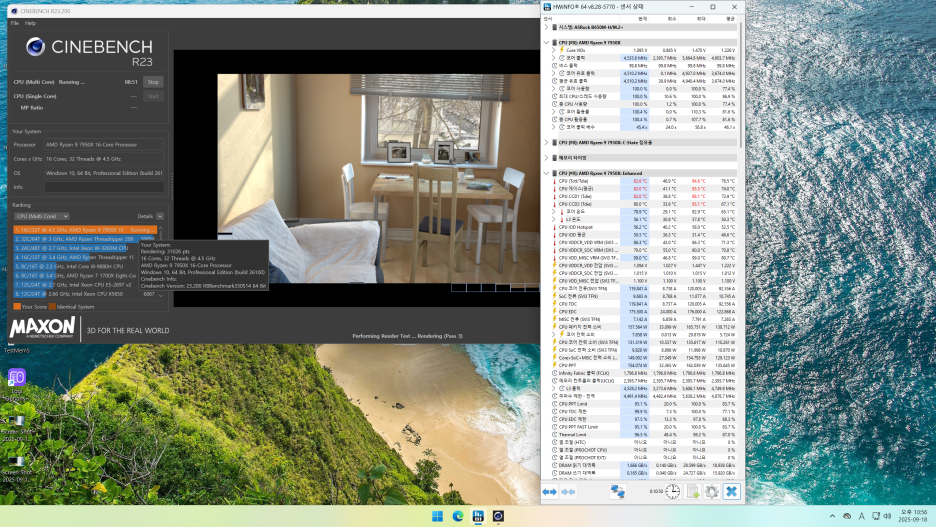Open Microsoft Edge from the taskbar
Viewport: 936px width, 527px height.
point(458,516)
